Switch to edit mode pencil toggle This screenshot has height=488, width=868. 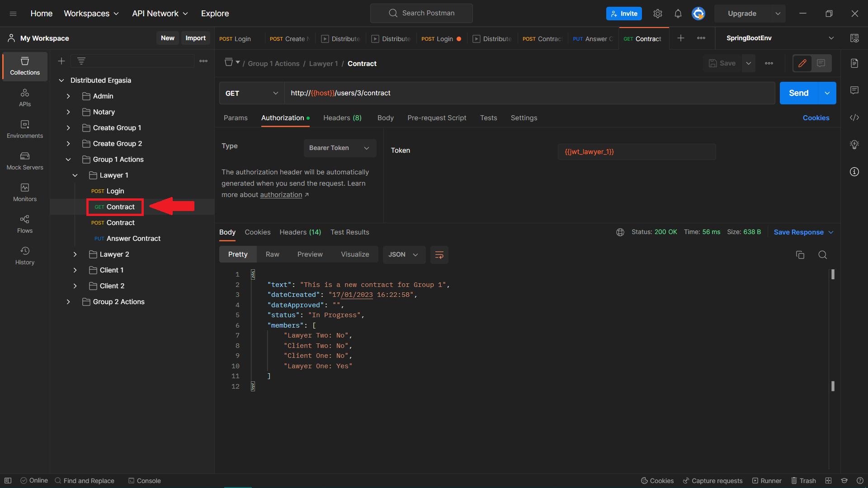pos(802,63)
